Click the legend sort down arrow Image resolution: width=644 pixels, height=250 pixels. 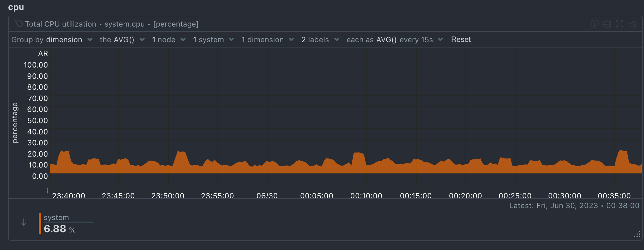[24, 222]
